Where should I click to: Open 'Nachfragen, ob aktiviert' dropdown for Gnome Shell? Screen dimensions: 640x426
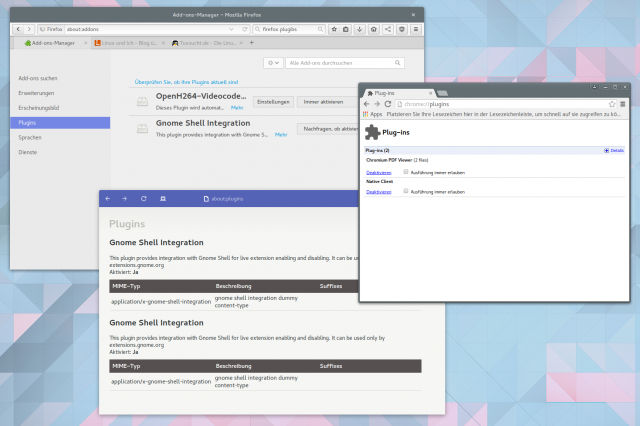pyautogui.click(x=329, y=129)
